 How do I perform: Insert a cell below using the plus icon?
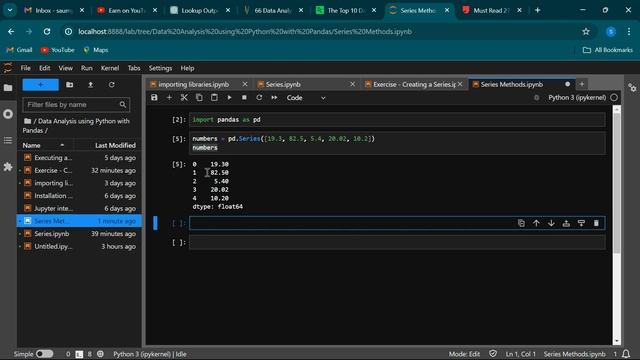coord(169,98)
